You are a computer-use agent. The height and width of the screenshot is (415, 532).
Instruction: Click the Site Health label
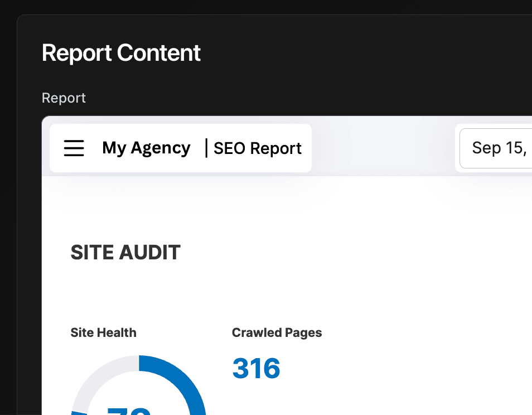pos(104,332)
